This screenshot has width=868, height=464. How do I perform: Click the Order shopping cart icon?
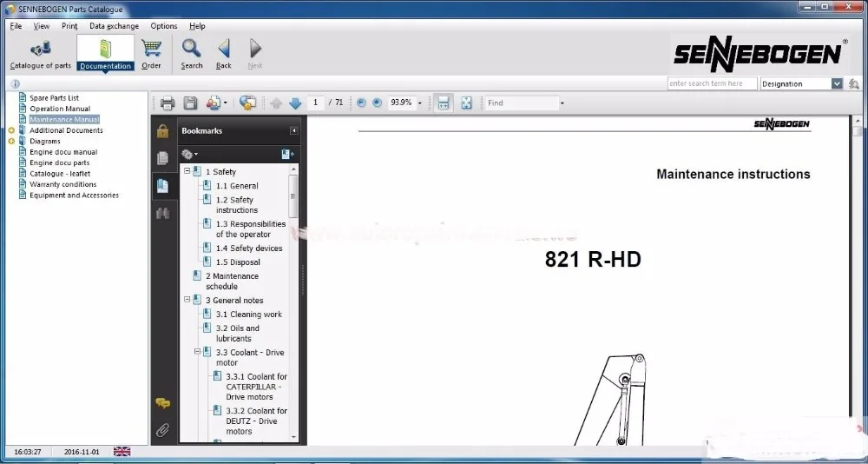pyautogui.click(x=151, y=53)
